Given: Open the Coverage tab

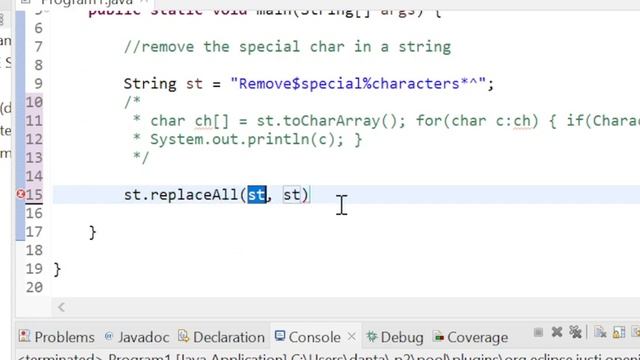Looking at the screenshot, I should (x=470, y=337).
